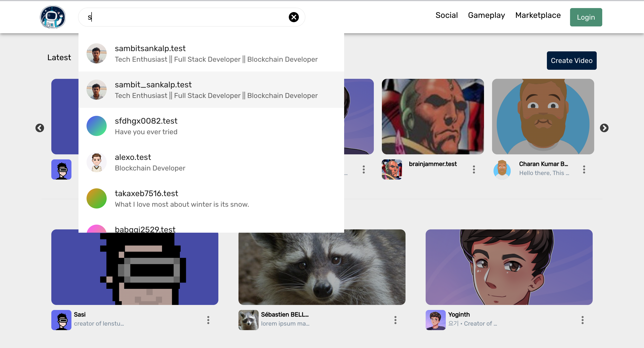Click takaxeb7516.test gradient avatar
This screenshot has width=644, height=348.
tap(97, 198)
